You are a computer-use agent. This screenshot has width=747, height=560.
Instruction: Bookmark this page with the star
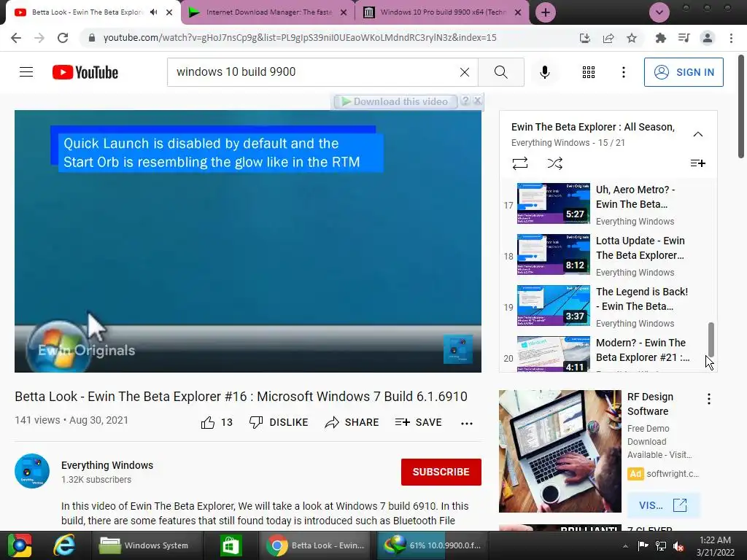(632, 38)
